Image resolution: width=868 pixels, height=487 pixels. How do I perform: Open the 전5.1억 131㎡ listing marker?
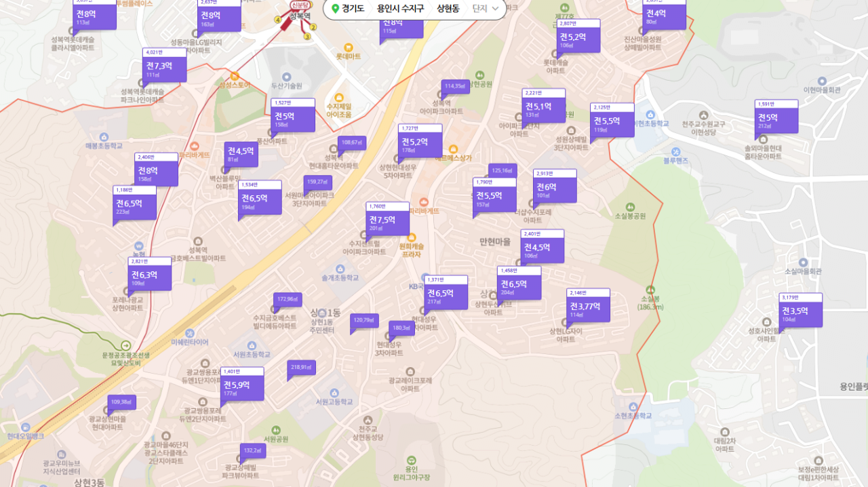544,105
